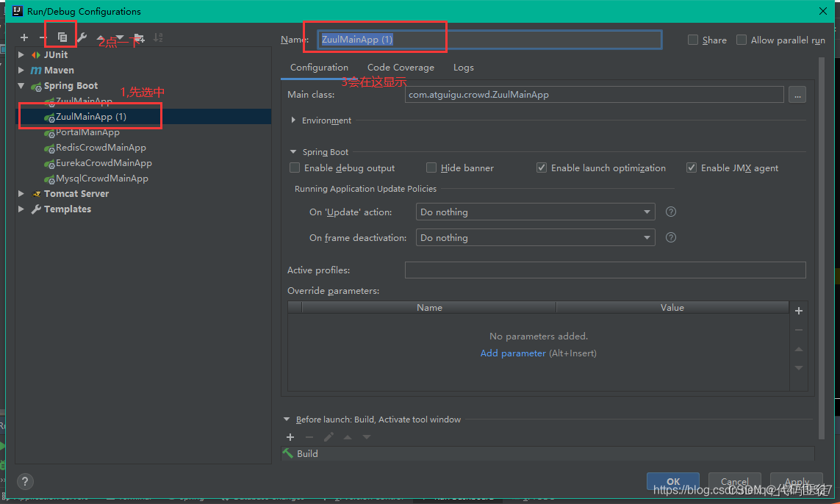Expand the Environment section
Screen dimensions: 840x504
click(x=293, y=120)
